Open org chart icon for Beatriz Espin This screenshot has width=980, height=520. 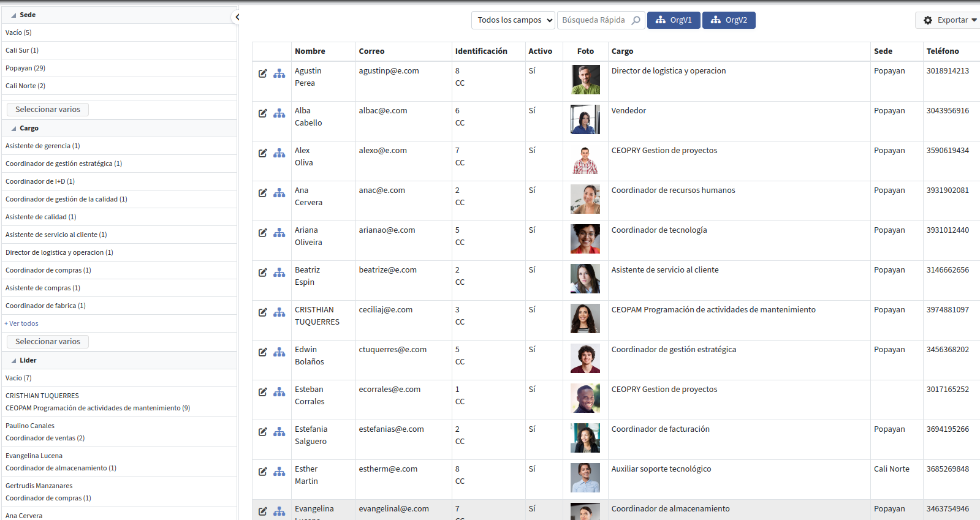279,273
